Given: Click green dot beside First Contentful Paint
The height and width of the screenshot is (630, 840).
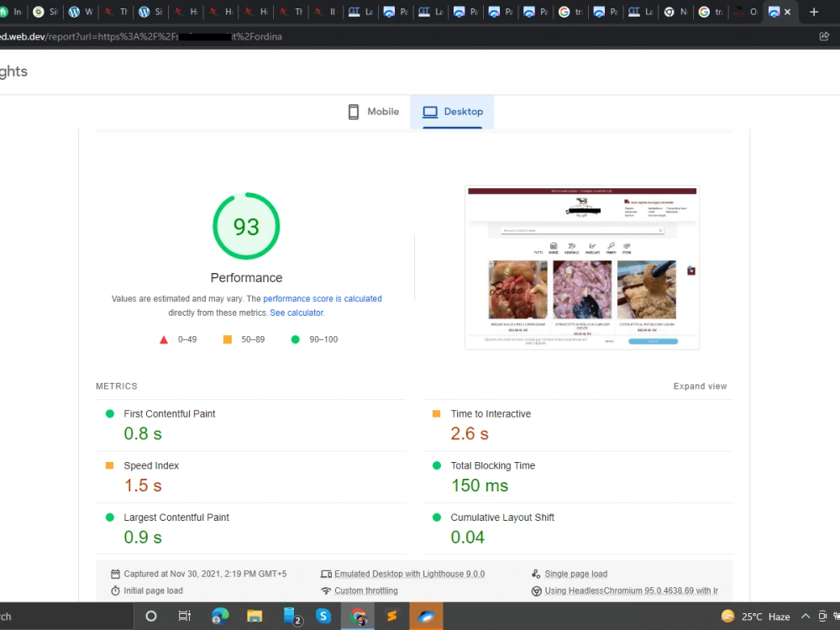Looking at the screenshot, I should coord(110,413).
